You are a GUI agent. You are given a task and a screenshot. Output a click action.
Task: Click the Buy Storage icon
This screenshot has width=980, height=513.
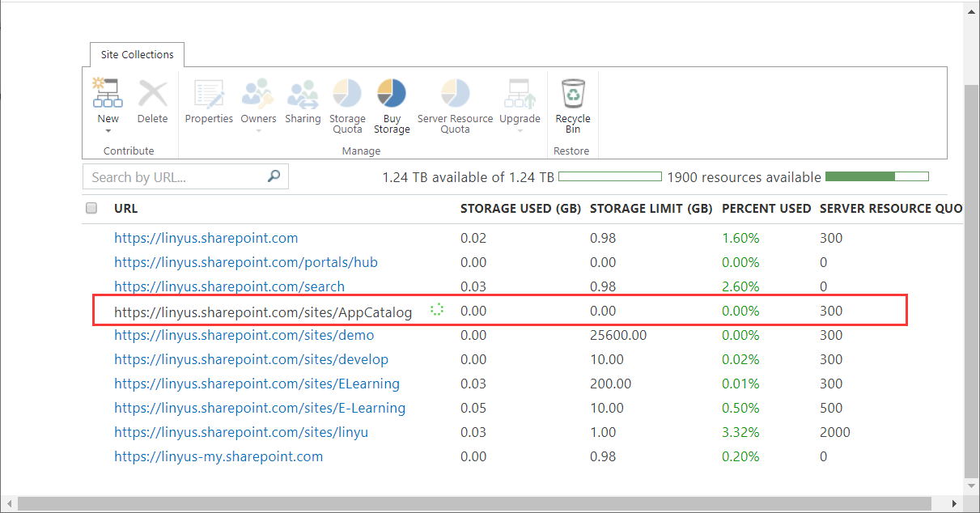tap(392, 93)
